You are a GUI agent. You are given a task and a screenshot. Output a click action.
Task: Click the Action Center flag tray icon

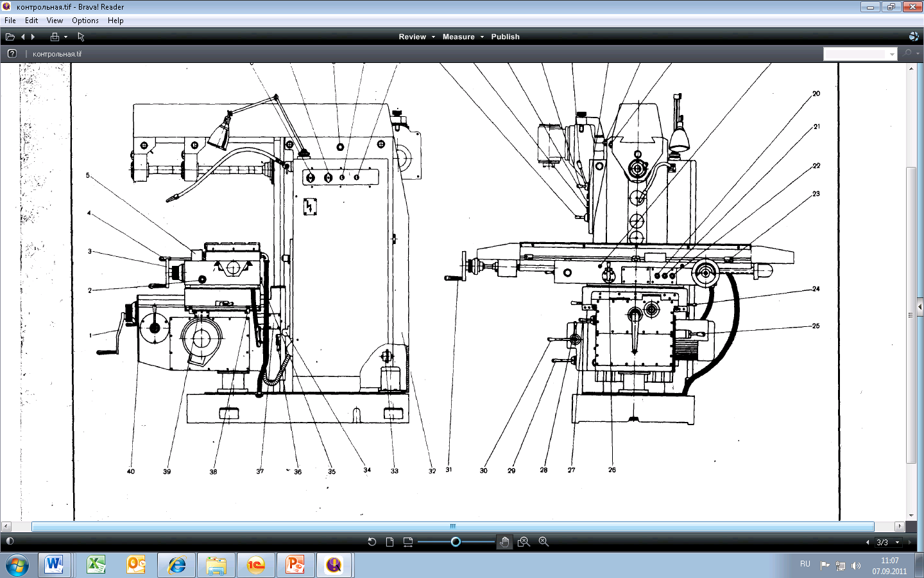(825, 566)
